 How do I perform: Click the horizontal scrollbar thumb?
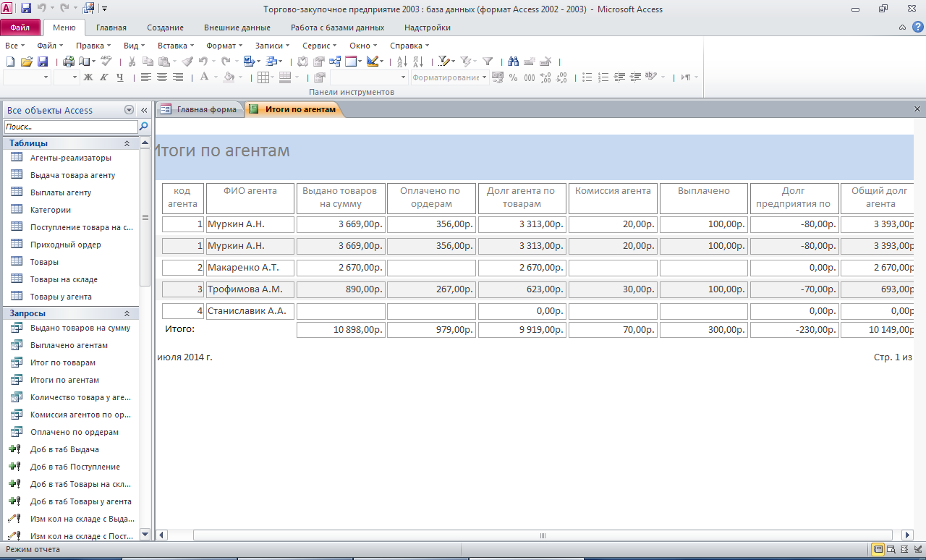click(543, 535)
